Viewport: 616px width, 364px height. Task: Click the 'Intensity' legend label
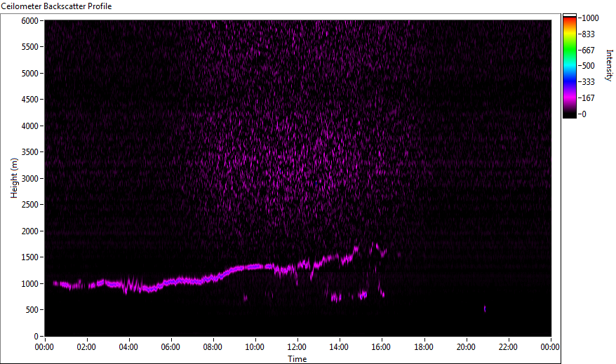(x=609, y=65)
